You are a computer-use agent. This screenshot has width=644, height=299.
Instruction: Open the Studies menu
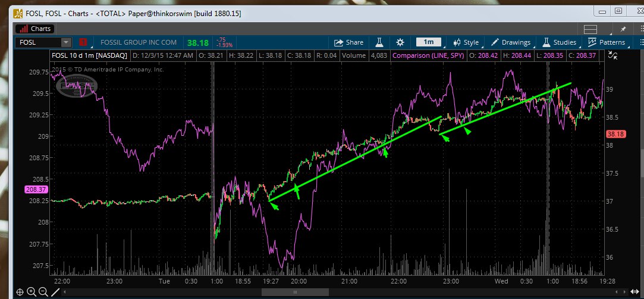pyautogui.click(x=559, y=42)
